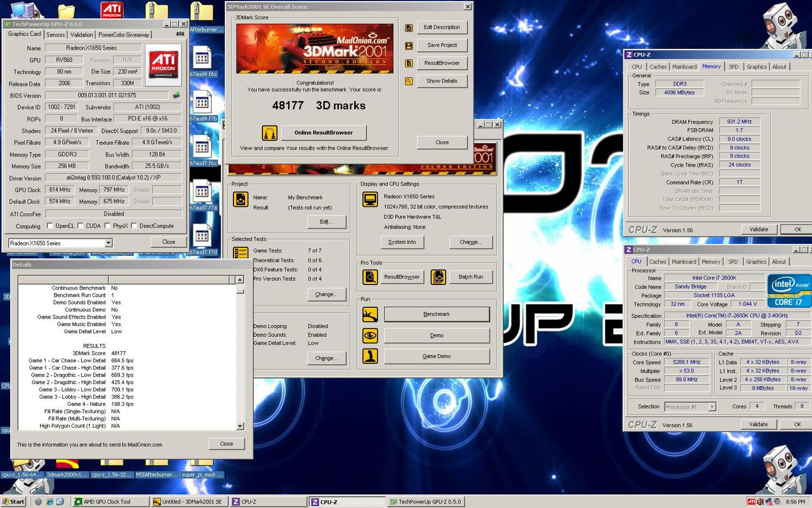Click the Details list scroll down arrow
Screen dimensions: 812x508
coord(240,427)
